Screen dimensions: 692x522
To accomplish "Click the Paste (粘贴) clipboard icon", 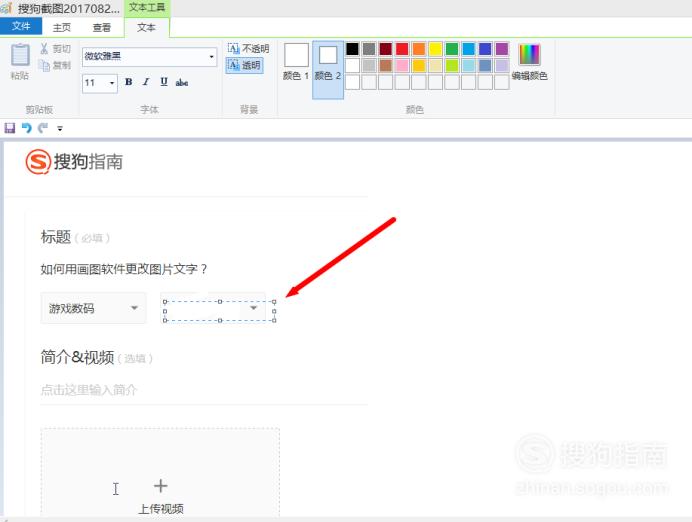I will (20, 55).
